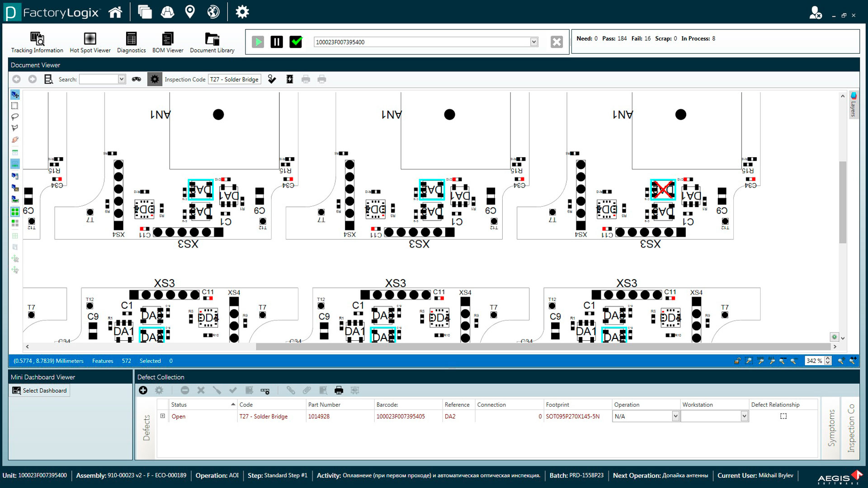Viewport: 868px width, 488px height.
Task: Click the Select Dashboard button
Action: [40, 390]
